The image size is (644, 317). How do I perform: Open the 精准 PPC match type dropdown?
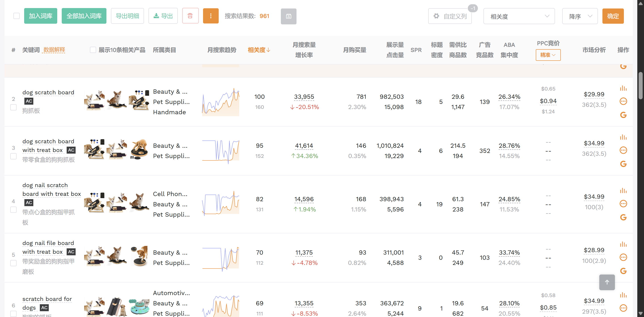pos(548,55)
